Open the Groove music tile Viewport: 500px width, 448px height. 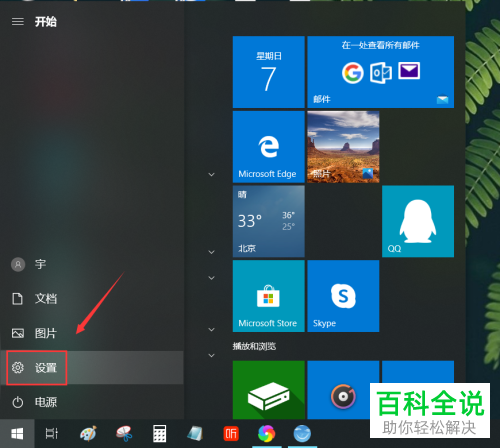(343, 390)
